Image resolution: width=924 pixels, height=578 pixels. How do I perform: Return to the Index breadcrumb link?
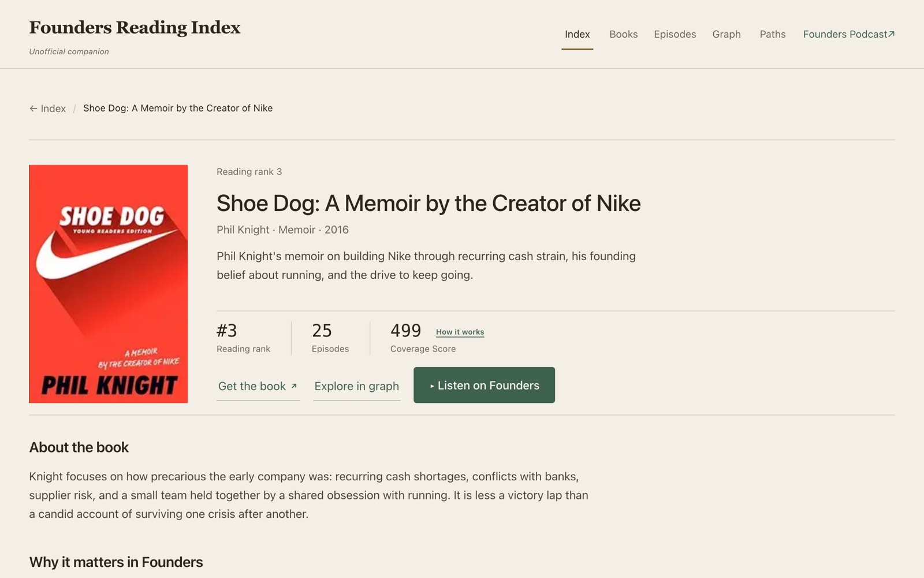47,109
